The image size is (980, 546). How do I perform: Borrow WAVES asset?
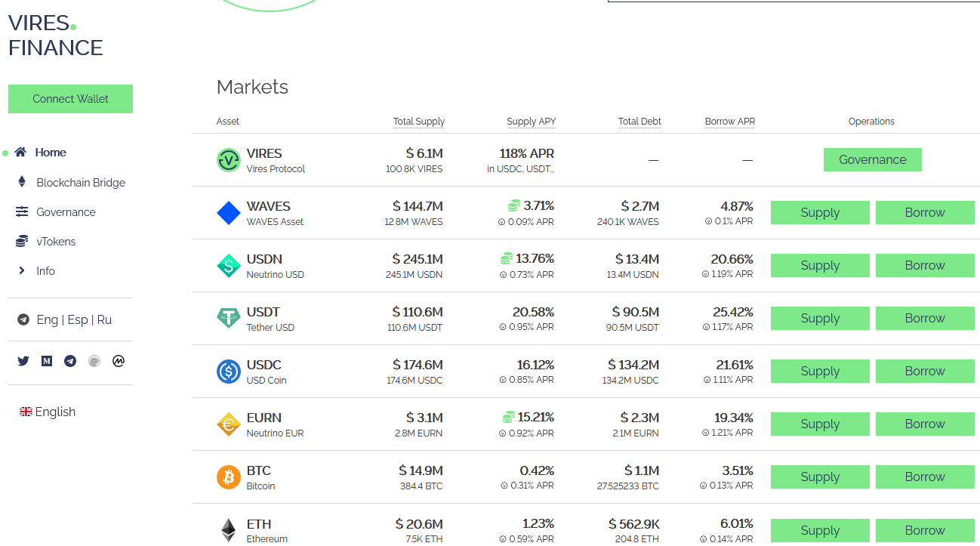pos(925,212)
